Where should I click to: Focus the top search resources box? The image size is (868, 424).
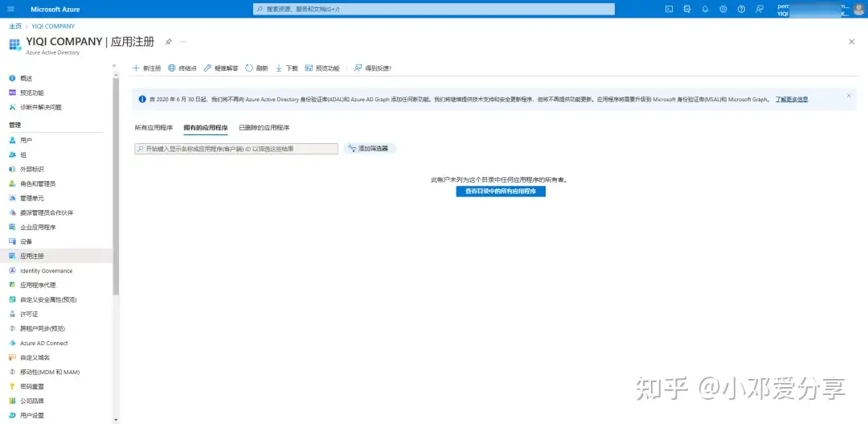pyautogui.click(x=434, y=9)
